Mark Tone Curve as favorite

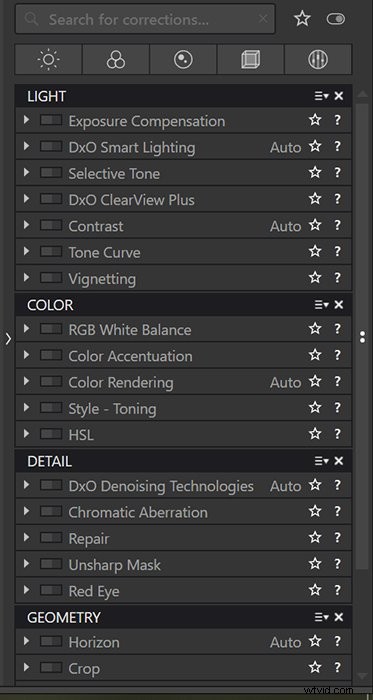(315, 252)
